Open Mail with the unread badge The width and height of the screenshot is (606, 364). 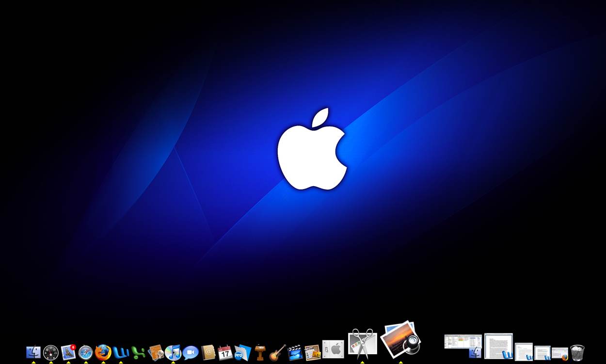(68, 352)
